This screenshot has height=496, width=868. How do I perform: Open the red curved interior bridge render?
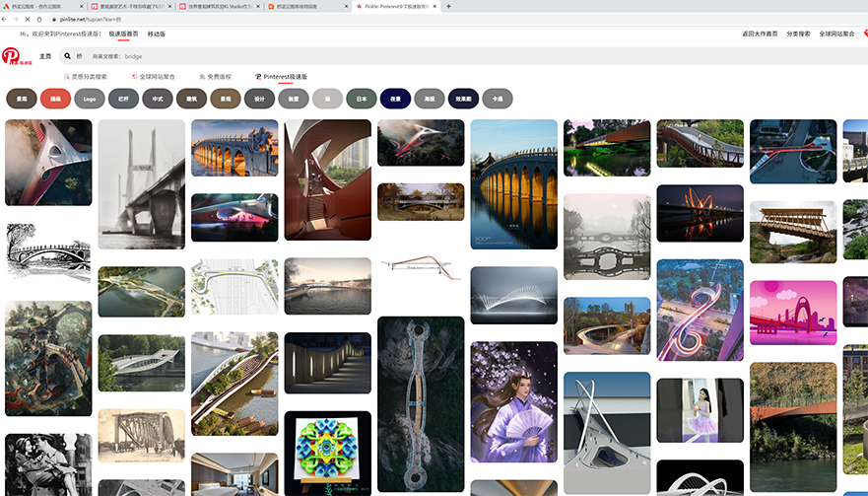[328, 180]
